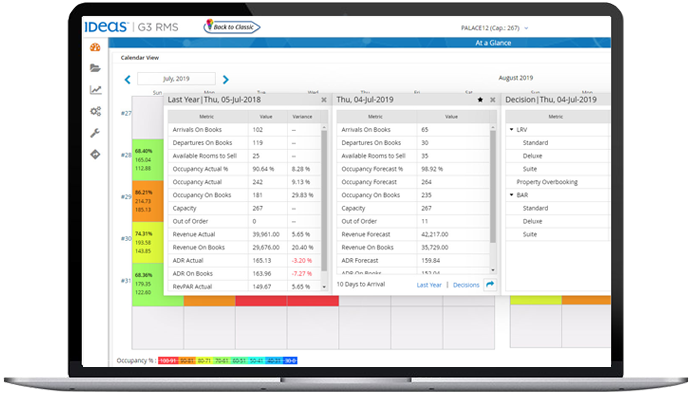Viewport: 692px width, 394px height.
Task: Go to next month arrow
Action: tap(226, 79)
